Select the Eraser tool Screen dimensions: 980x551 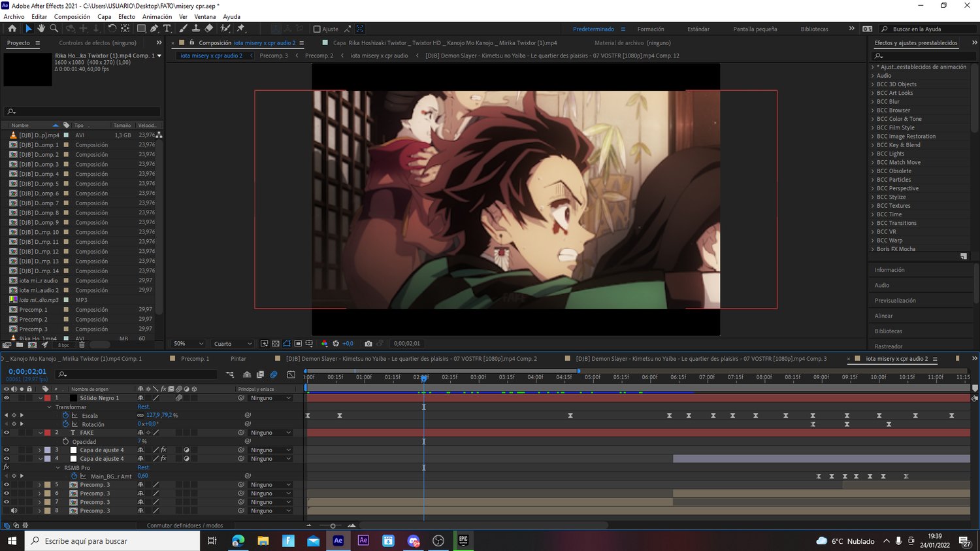point(209,29)
